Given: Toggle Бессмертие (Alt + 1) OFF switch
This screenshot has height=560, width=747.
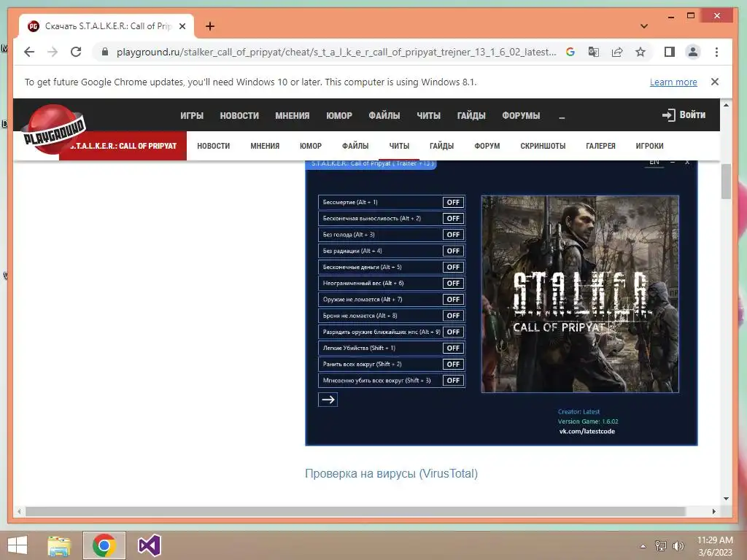Looking at the screenshot, I should (453, 203).
